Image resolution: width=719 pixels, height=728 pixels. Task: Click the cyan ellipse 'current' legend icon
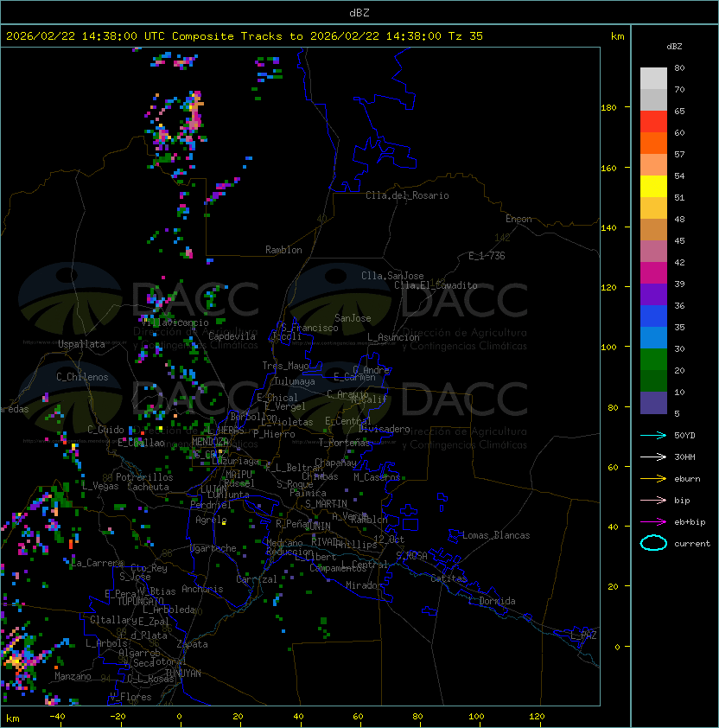[653, 543]
